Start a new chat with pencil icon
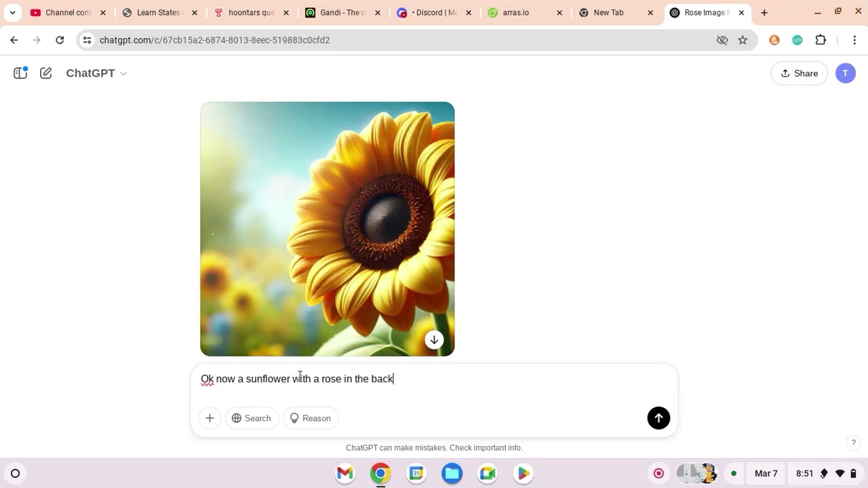The height and width of the screenshot is (488, 868). tap(45, 73)
